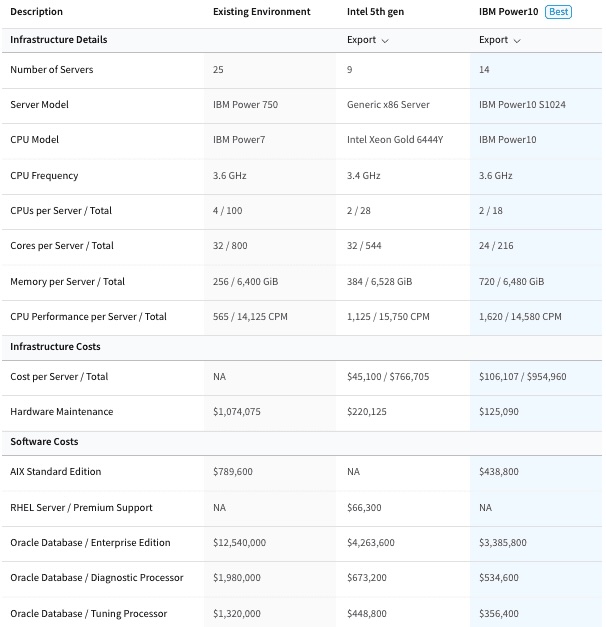Select the 2 / 28 CPUs cell

(358, 211)
